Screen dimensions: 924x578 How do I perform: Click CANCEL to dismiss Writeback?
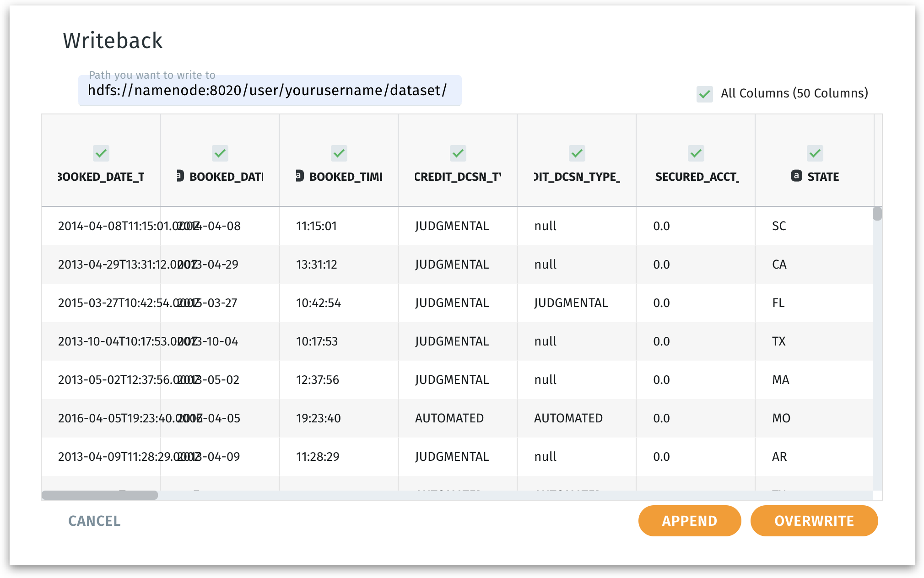pyautogui.click(x=94, y=521)
